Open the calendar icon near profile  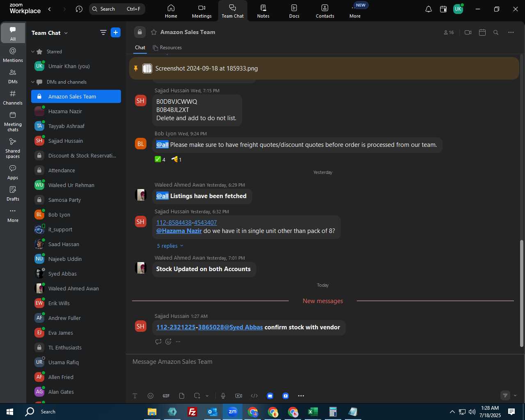tap(443, 9)
